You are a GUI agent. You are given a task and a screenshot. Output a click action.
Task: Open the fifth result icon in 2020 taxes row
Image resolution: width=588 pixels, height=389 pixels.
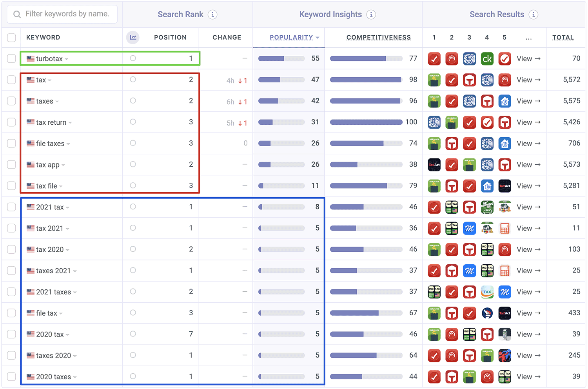click(x=505, y=376)
